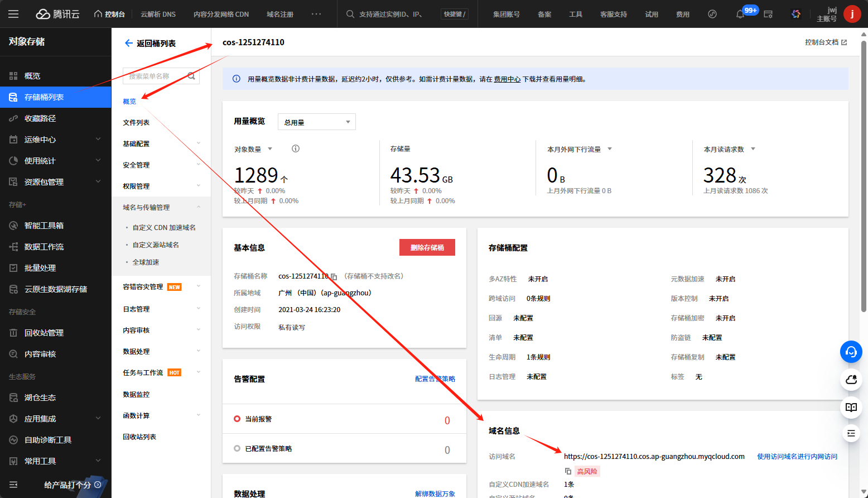Open the documentation book floating button
Viewport: 868px width, 498px height.
pyautogui.click(x=851, y=408)
